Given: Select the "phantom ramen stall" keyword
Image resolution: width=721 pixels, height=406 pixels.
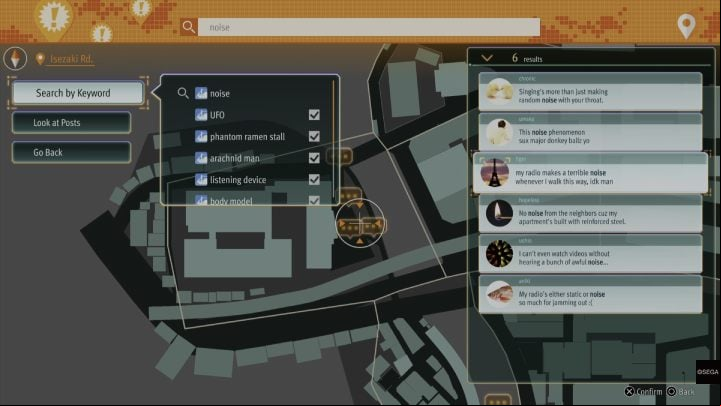Looking at the screenshot, I should click(x=247, y=137).
